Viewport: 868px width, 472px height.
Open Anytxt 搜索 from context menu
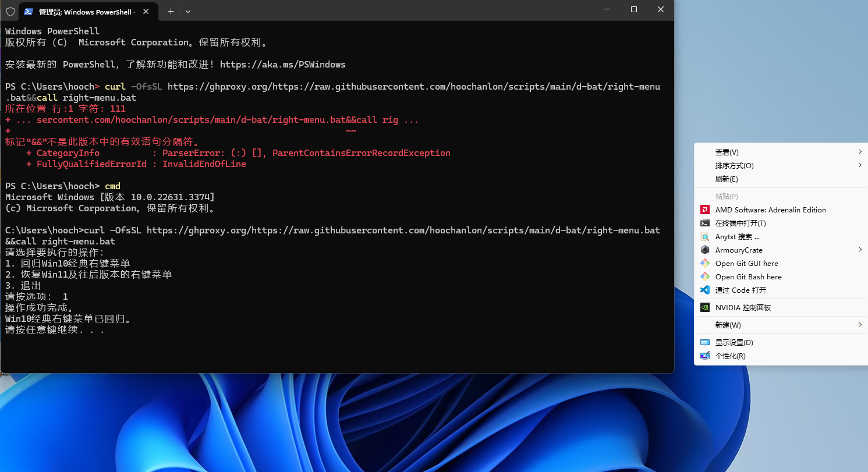705,236
